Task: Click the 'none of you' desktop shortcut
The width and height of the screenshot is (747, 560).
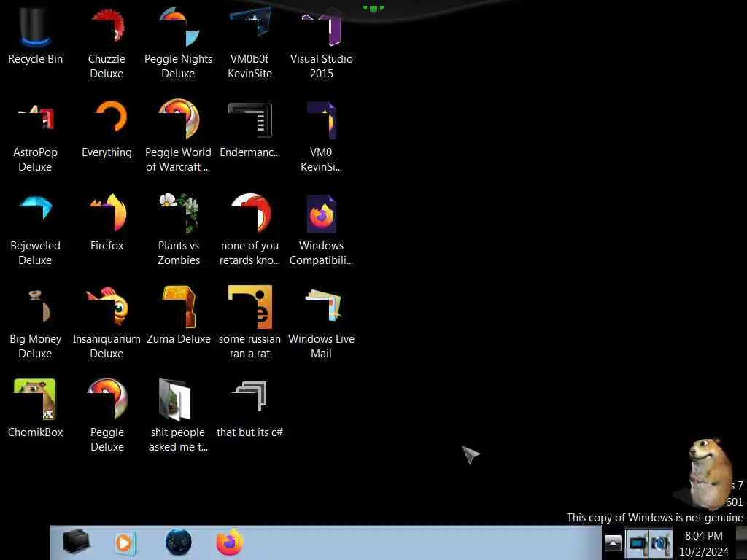Action: [x=249, y=230]
